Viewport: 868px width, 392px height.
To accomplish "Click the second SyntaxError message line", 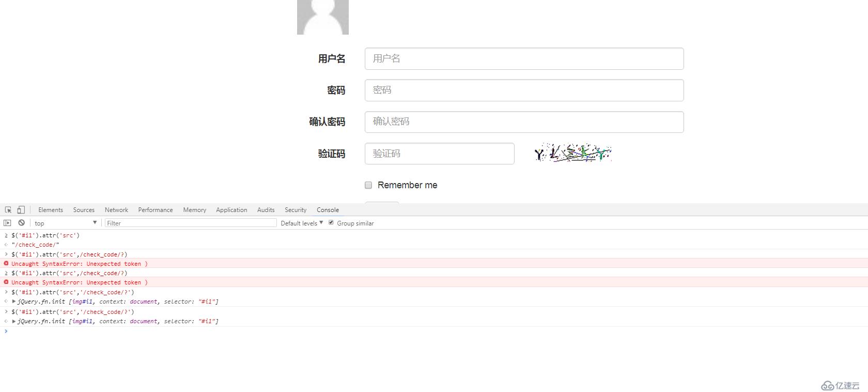I will point(434,282).
